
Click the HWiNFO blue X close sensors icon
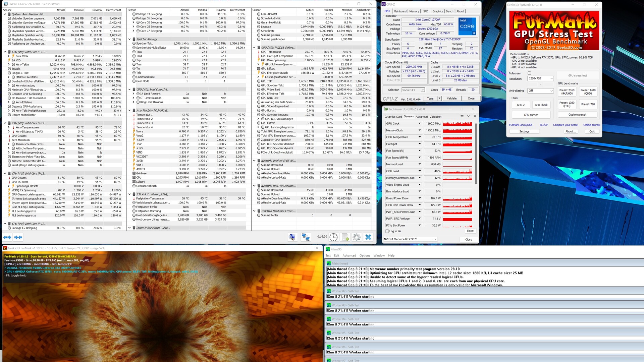click(x=368, y=237)
